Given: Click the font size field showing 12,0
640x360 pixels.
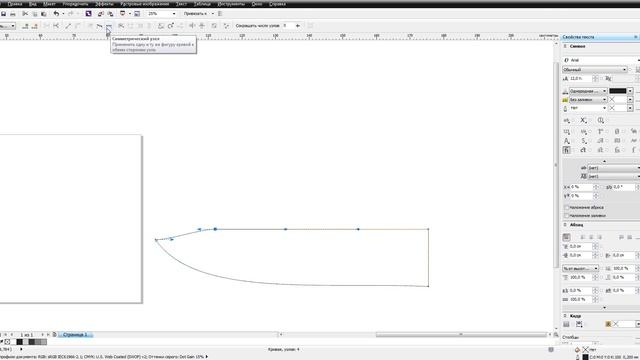Looking at the screenshot, I should 580,78.
